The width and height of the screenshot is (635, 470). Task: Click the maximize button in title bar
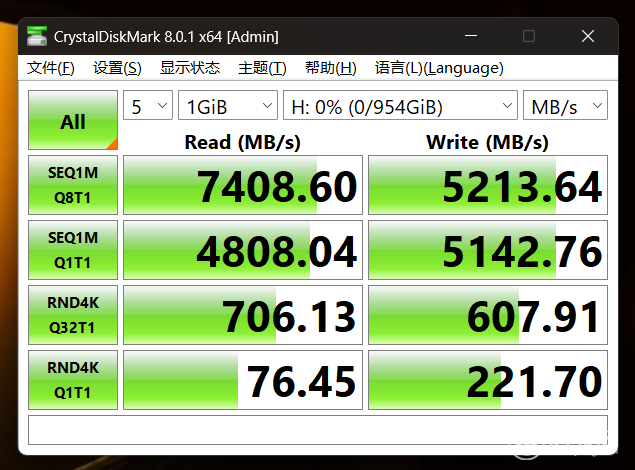tap(529, 36)
